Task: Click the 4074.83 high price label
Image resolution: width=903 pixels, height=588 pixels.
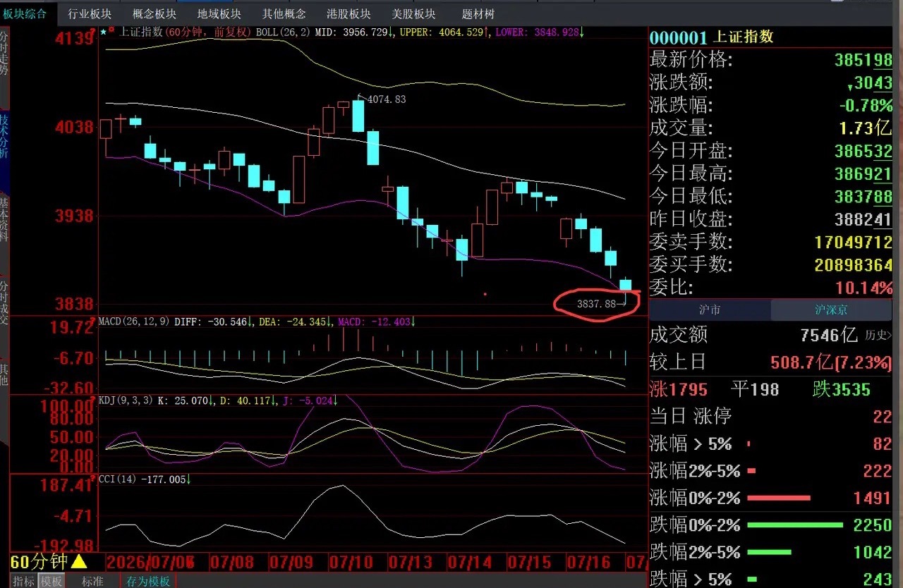Action: [x=386, y=99]
